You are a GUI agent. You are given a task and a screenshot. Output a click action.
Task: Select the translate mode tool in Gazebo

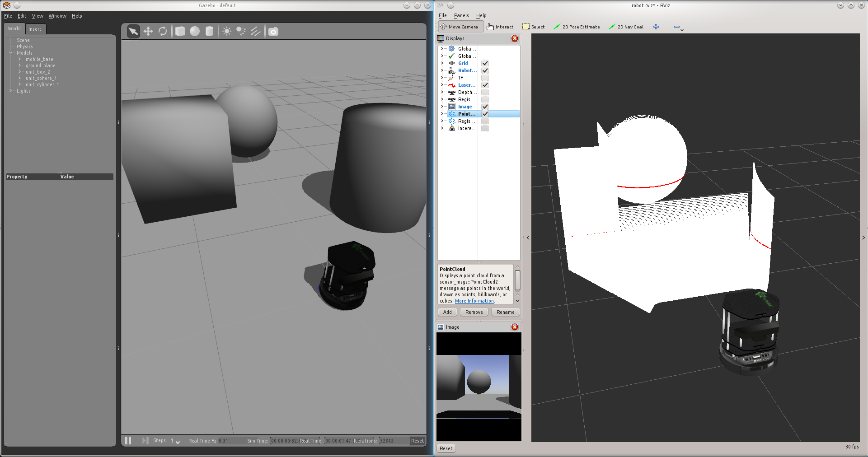coord(148,31)
